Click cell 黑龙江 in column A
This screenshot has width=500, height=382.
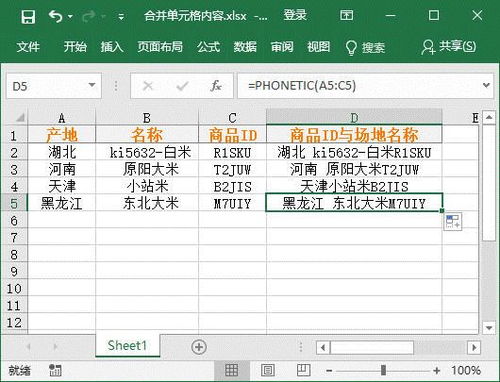(x=62, y=203)
